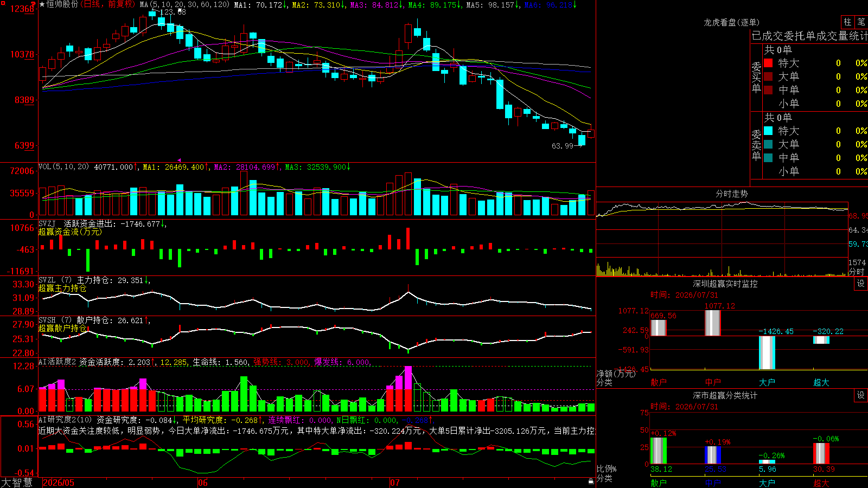Click the 63.99 low price label
This screenshot has width=868, height=488.
pos(563,146)
